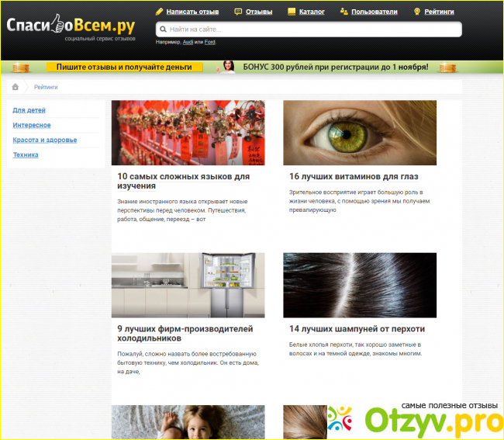Go to the Пользователи menu item

click(375, 12)
